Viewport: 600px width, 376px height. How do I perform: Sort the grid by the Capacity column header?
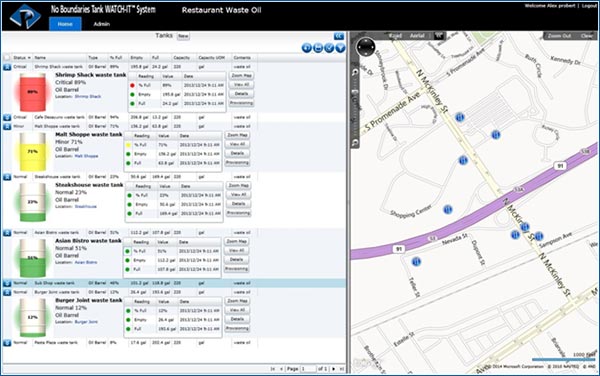[183, 58]
